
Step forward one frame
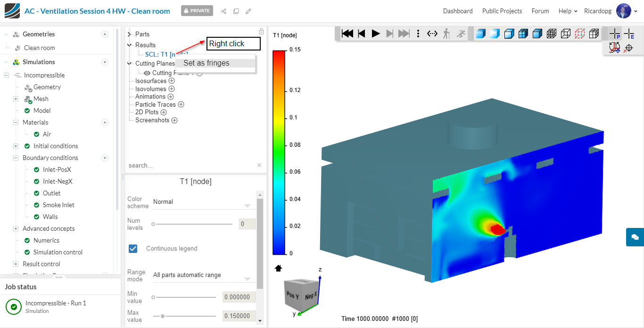pos(389,34)
